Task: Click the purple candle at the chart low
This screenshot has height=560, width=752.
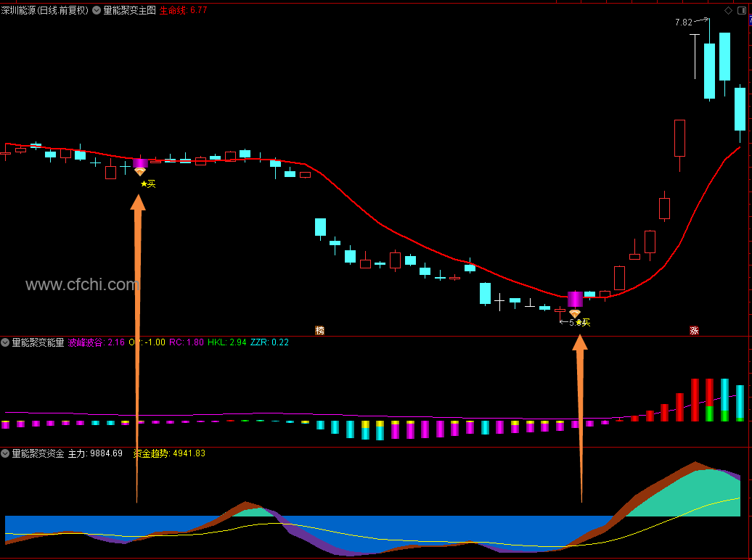Action: [575, 299]
